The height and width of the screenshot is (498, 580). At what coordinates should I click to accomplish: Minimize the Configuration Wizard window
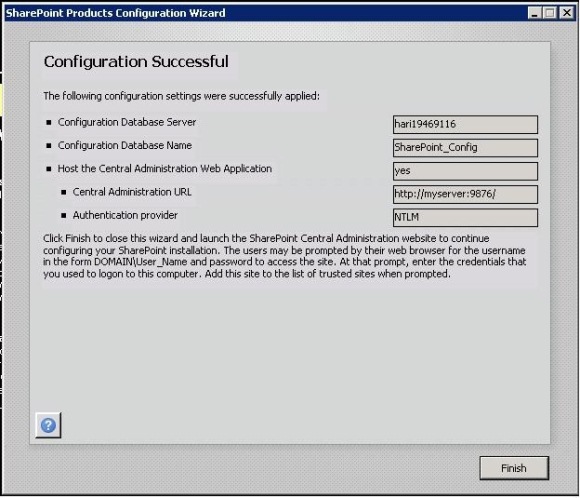tap(534, 13)
